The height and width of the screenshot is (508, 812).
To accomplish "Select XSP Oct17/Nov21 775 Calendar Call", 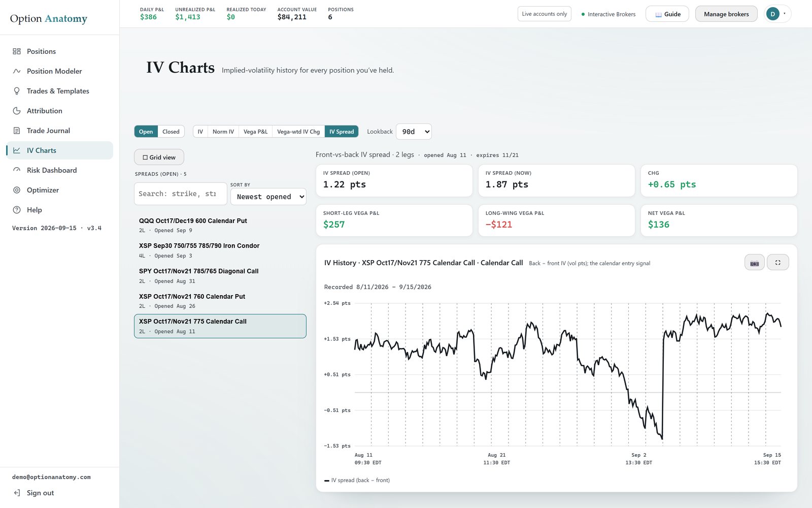I will pos(220,326).
